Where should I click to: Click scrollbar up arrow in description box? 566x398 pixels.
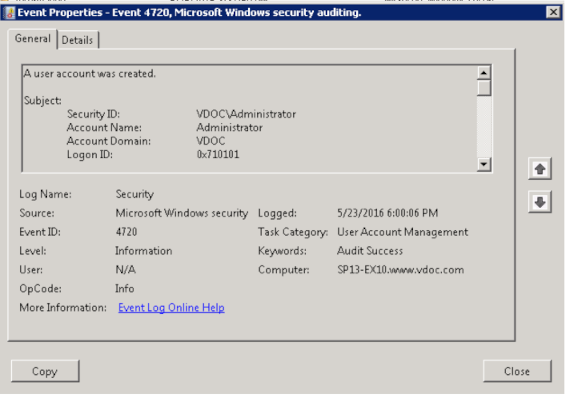click(x=484, y=73)
